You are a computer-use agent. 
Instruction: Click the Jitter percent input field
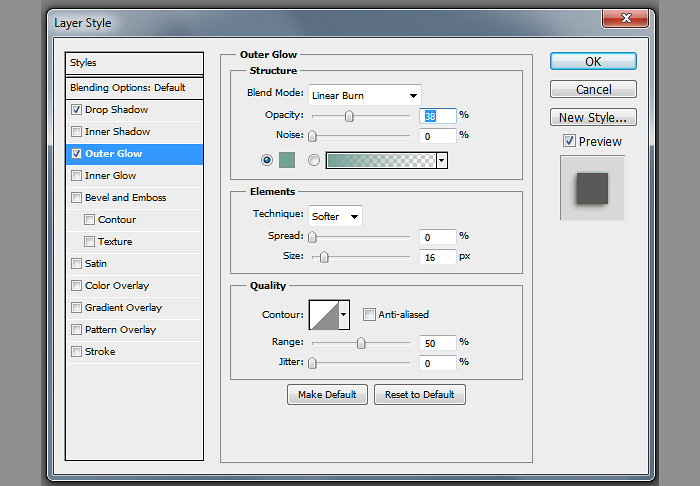(x=438, y=363)
